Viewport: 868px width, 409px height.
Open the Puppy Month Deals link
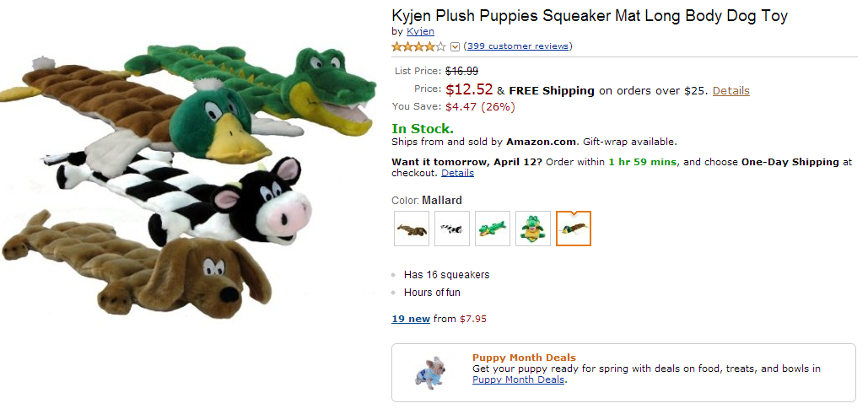click(518, 379)
